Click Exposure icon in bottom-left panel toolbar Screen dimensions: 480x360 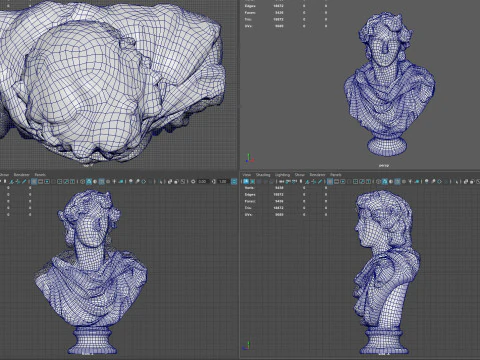(x=193, y=182)
